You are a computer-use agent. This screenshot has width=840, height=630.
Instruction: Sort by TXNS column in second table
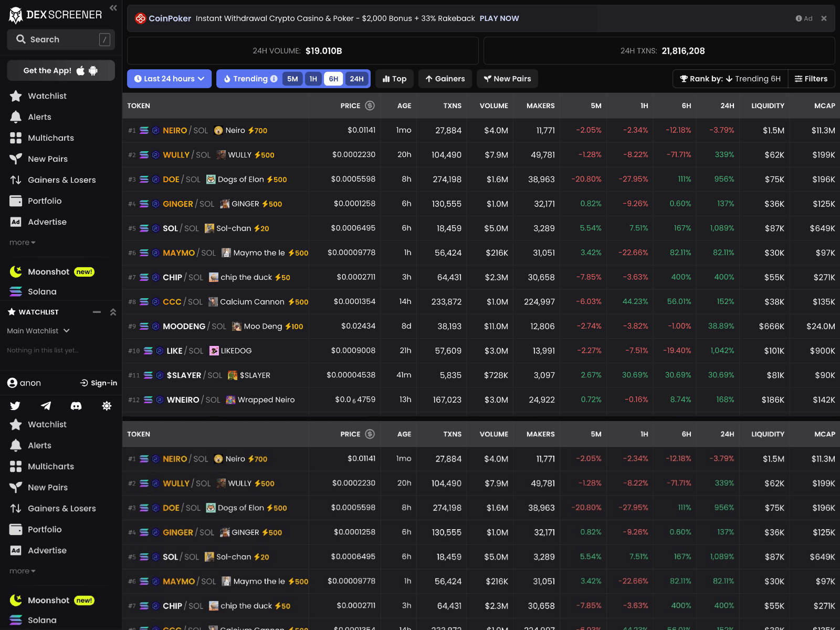pyautogui.click(x=452, y=434)
